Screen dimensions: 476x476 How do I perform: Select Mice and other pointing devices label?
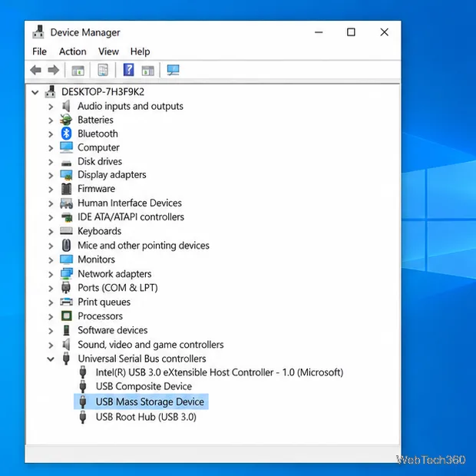[144, 245]
